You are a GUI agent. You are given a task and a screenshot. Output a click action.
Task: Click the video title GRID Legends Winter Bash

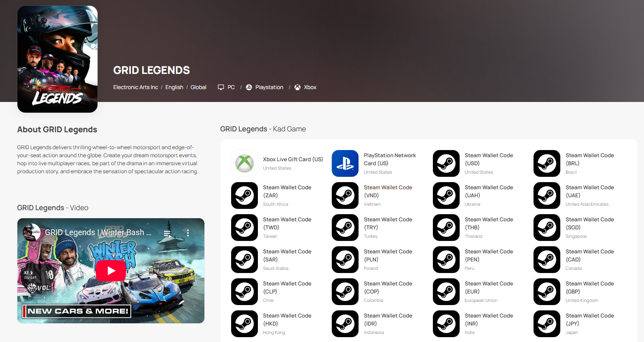[98, 232]
